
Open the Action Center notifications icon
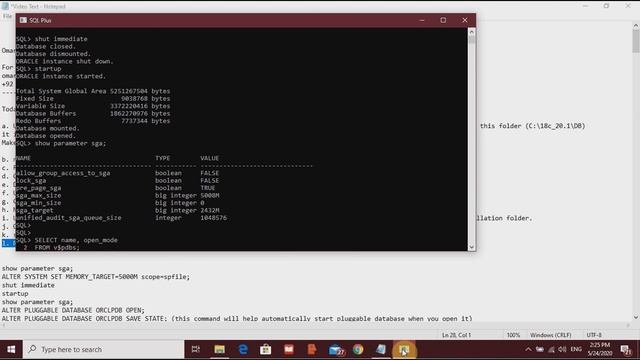pos(626,349)
